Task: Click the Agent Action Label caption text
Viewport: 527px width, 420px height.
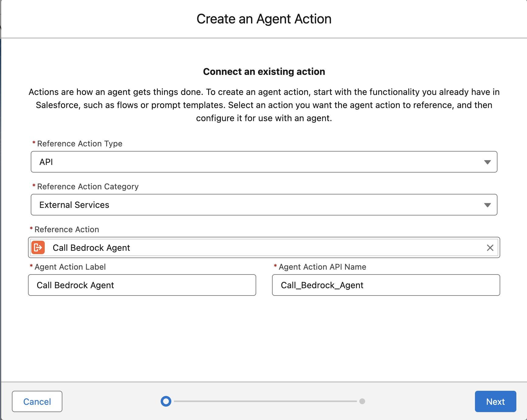Action: tap(70, 267)
